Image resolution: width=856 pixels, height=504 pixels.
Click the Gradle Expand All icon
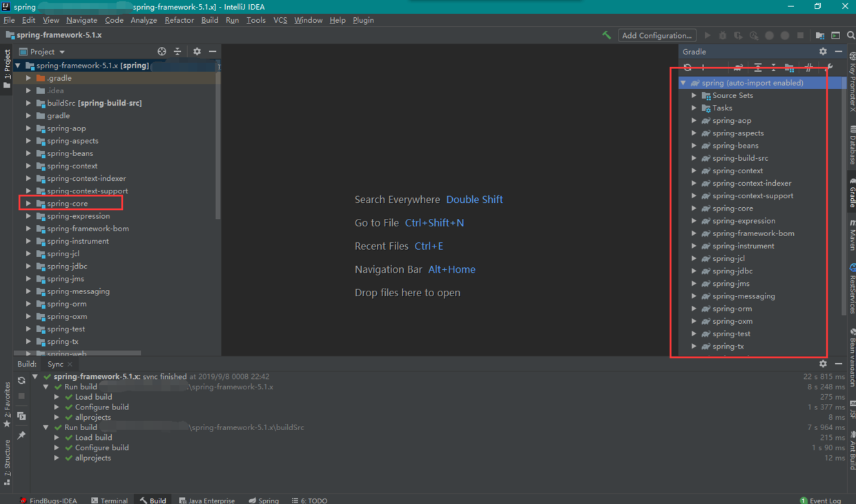click(758, 68)
